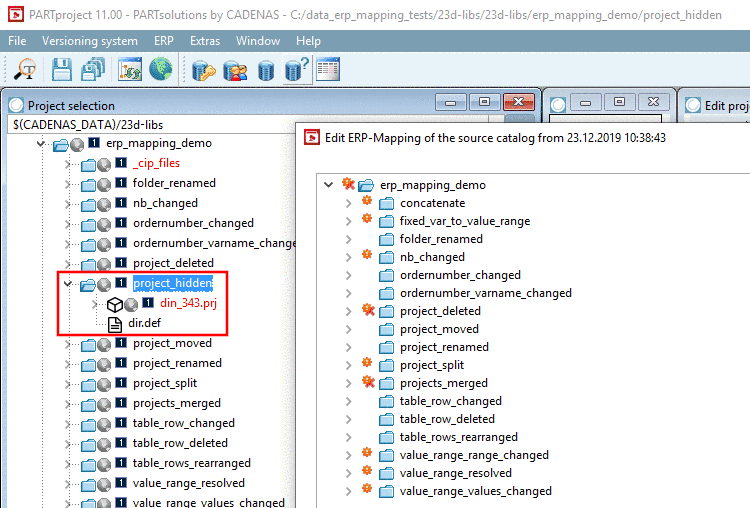The height and width of the screenshot is (508, 750).
Task: Select project_renamed in Project selection tree
Action: [x=177, y=363]
